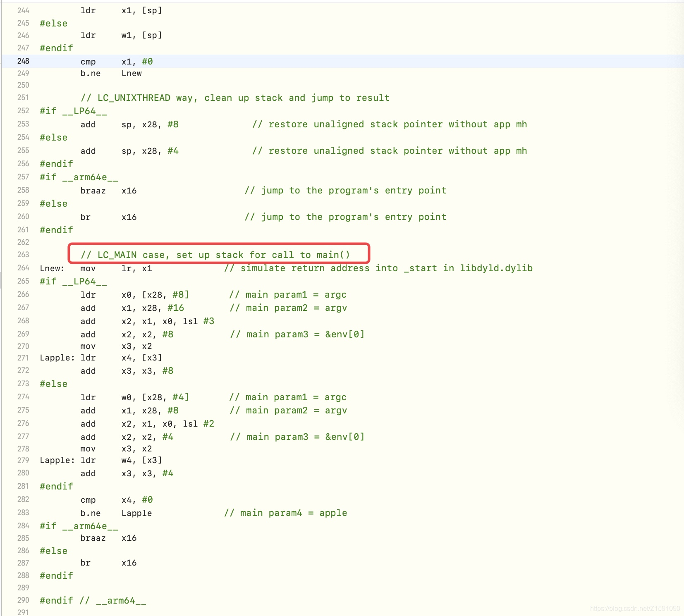This screenshot has width=684, height=616.
Task: Click 'add x3, x3, #4' instruction
Action: coord(127,473)
